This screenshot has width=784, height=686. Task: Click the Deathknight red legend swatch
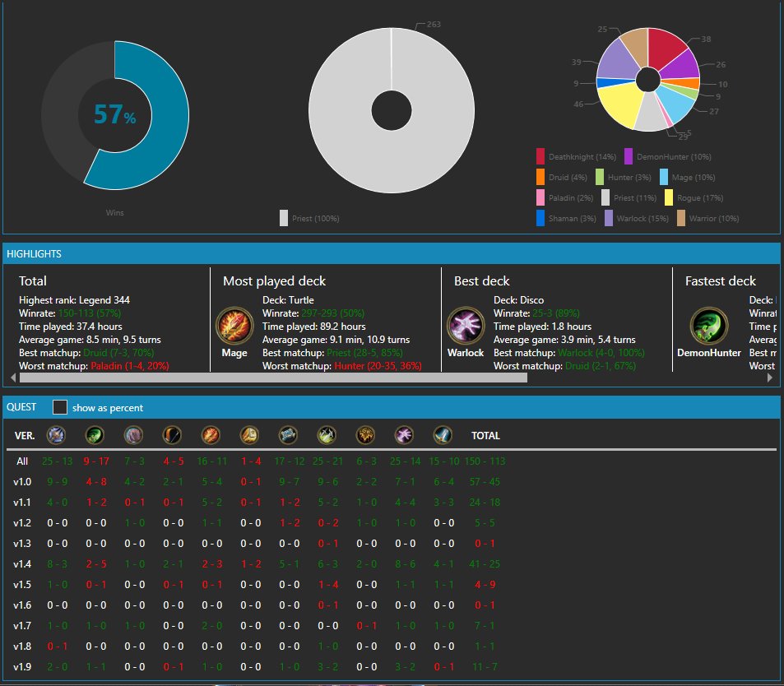[540, 156]
